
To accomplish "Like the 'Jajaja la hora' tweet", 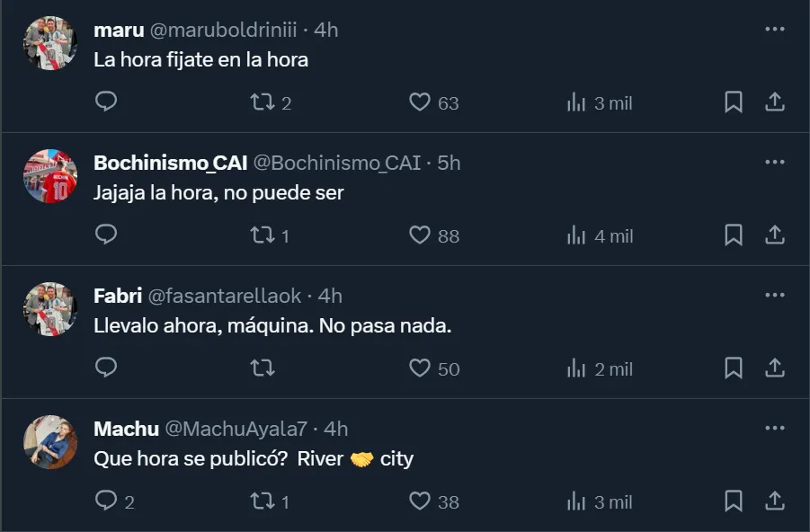I will pyautogui.click(x=420, y=235).
